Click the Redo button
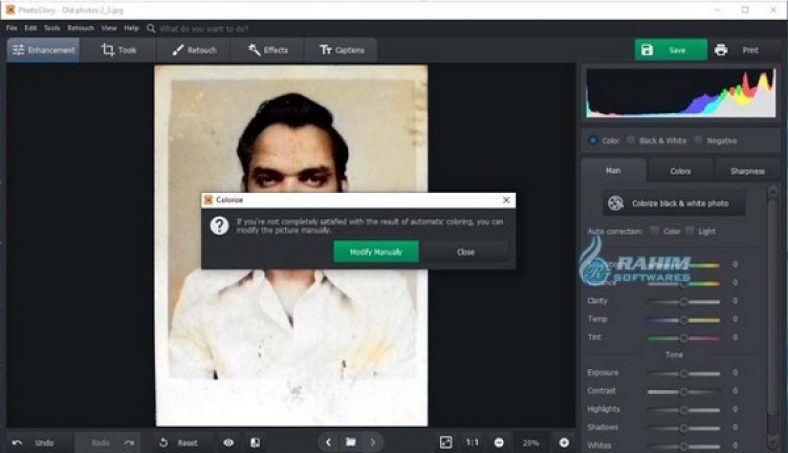Screen dimensions: 788x453 click(112, 442)
